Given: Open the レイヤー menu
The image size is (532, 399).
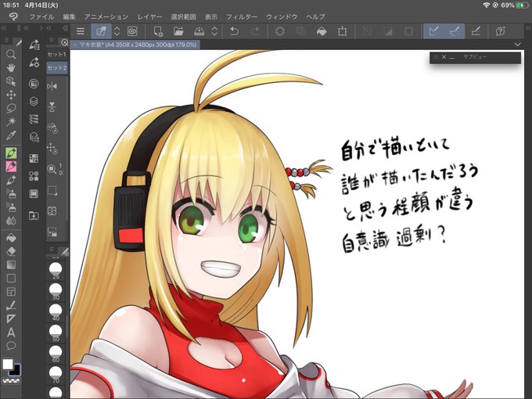Looking at the screenshot, I should (x=149, y=16).
